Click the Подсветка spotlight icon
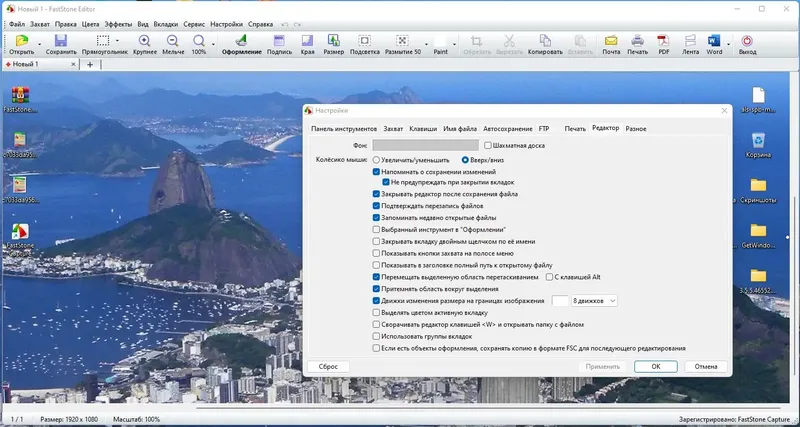800x427 pixels. pyautogui.click(x=364, y=42)
